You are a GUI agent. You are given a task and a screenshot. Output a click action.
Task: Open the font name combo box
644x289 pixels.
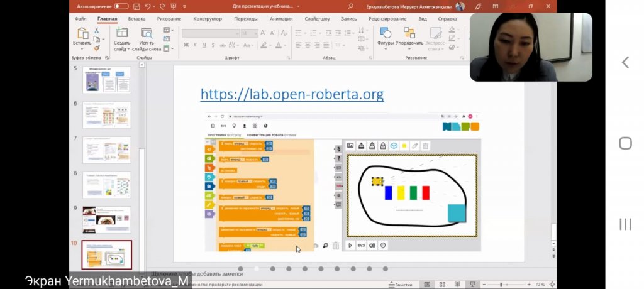point(211,33)
